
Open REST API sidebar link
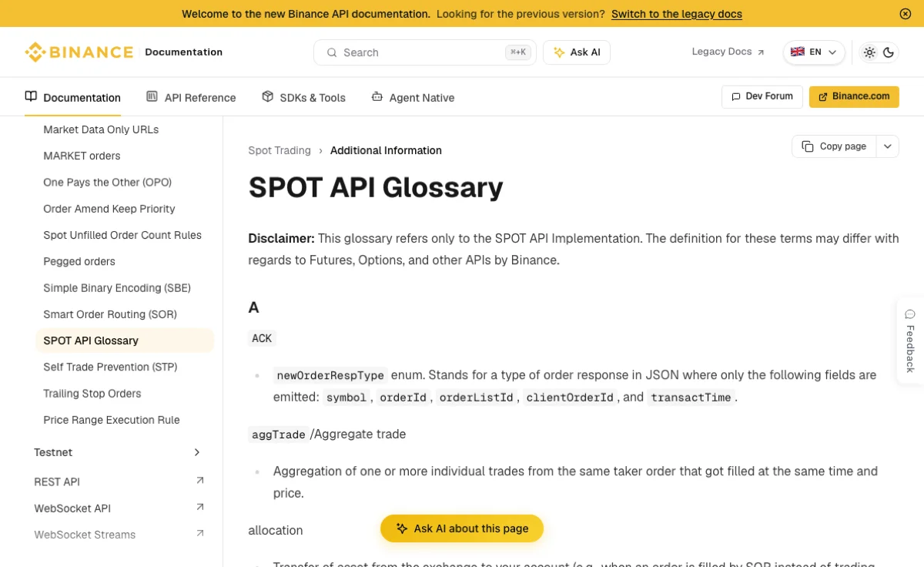point(57,481)
